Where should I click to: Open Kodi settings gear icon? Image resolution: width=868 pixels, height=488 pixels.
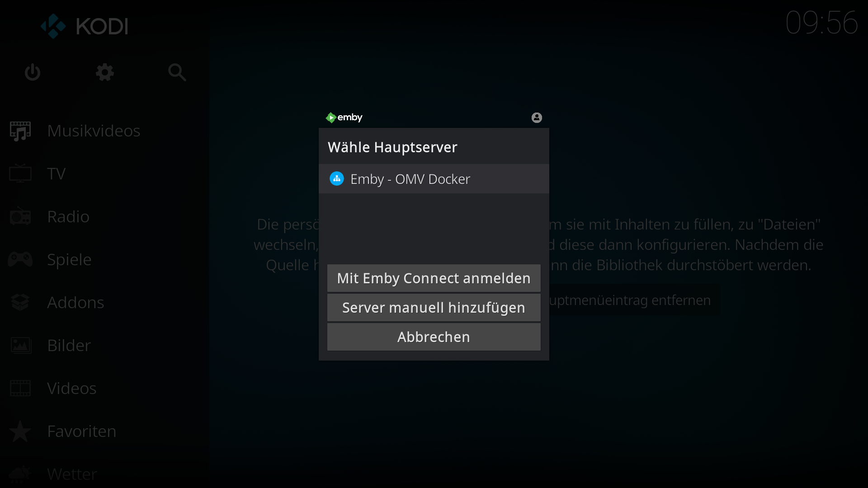105,72
